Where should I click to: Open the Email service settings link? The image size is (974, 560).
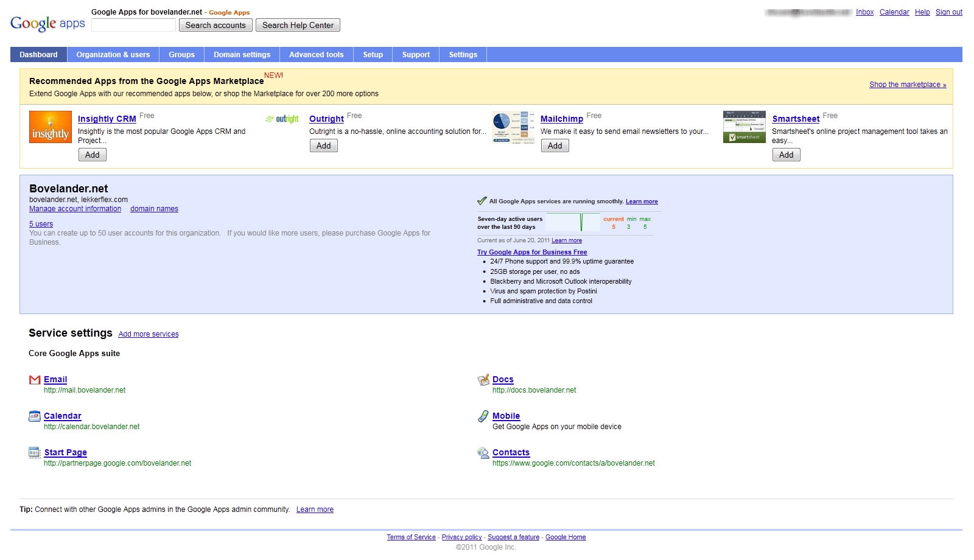click(x=55, y=379)
